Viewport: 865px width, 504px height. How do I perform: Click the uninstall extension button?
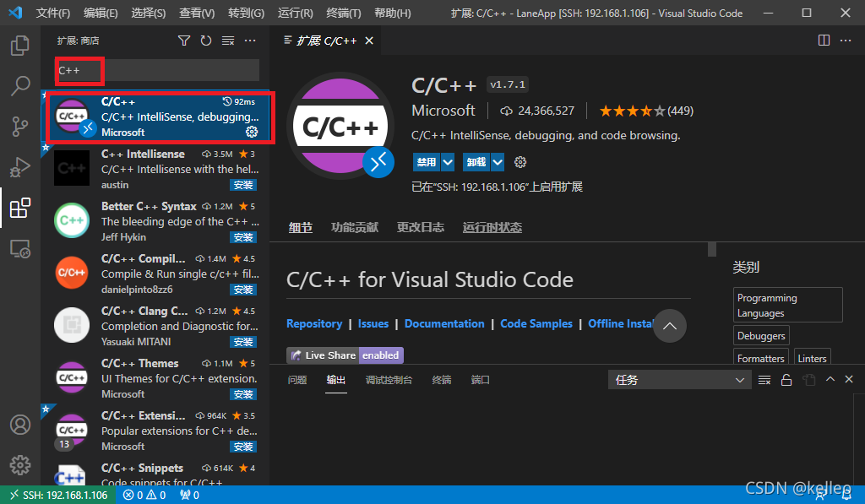pyautogui.click(x=476, y=162)
